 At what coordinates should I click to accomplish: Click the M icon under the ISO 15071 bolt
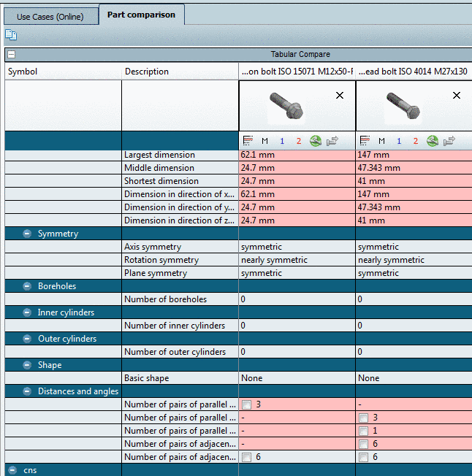point(265,141)
